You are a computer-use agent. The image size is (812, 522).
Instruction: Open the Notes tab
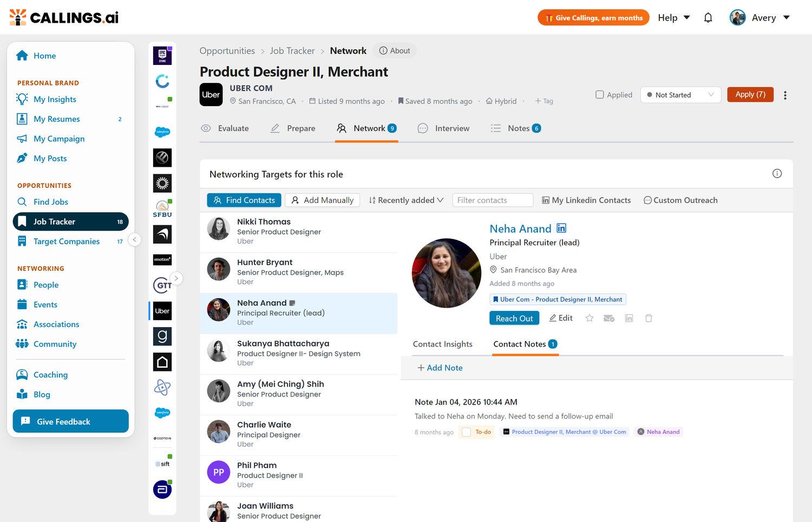tap(516, 128)
